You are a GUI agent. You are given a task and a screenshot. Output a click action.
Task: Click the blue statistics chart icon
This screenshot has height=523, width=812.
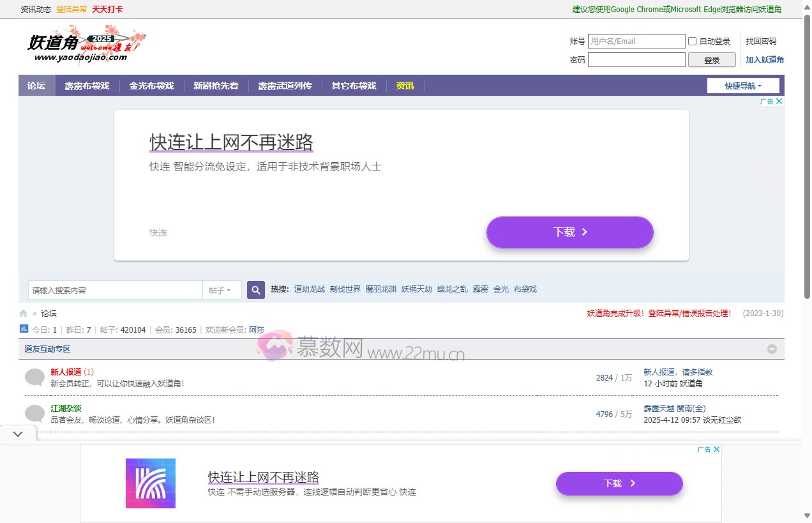pos(24,329)
